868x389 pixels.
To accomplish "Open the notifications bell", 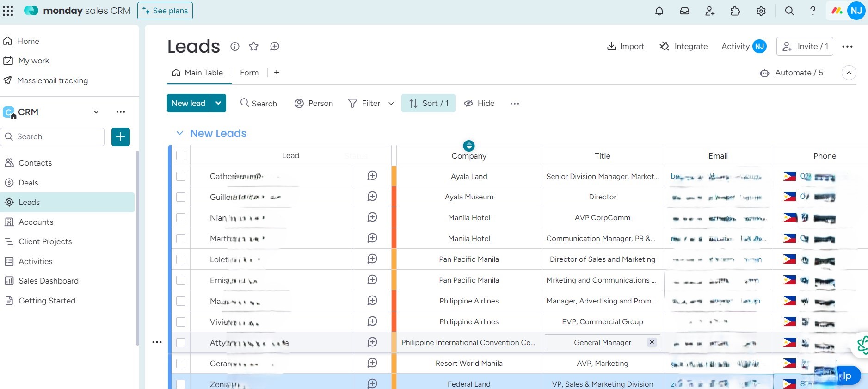I will click(x=659, y=11).
